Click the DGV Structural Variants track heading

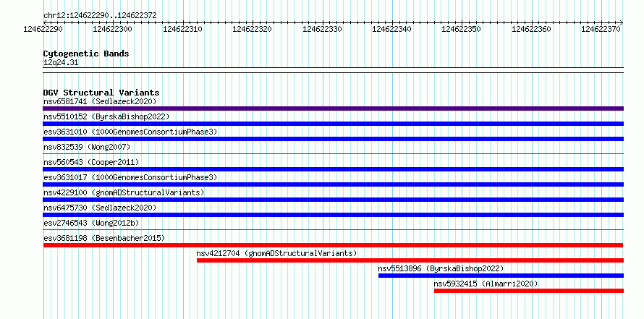tap(101, 93)
